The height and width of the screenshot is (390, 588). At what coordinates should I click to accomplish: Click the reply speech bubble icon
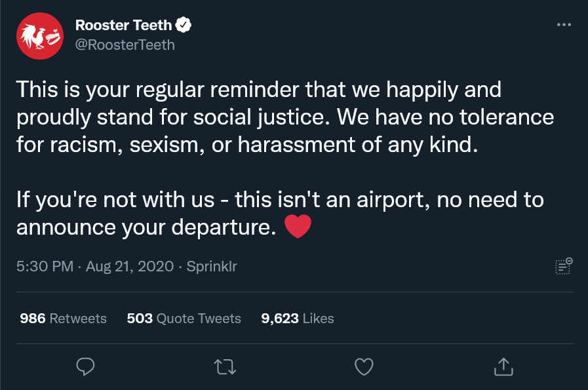coord(85,366)
